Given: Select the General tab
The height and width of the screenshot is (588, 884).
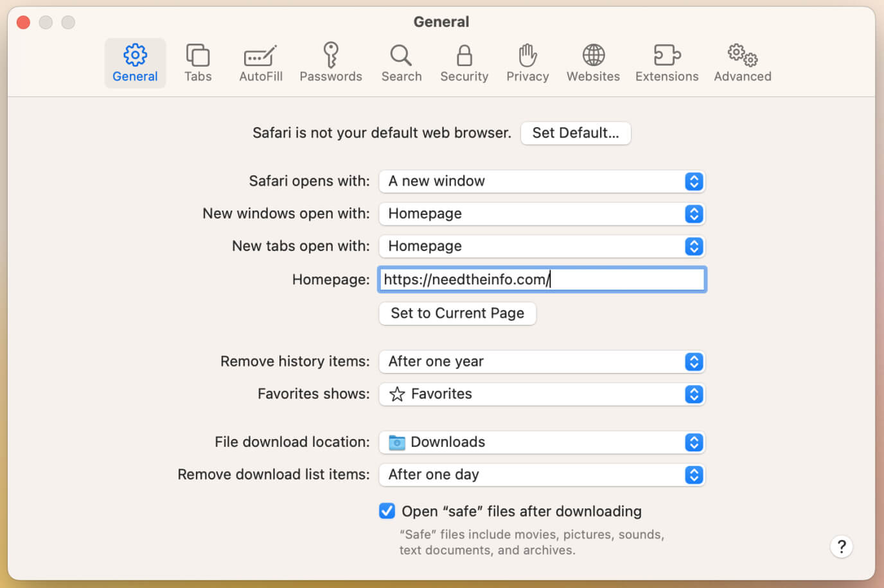Looking at the screenshot, I should [135, 63].
